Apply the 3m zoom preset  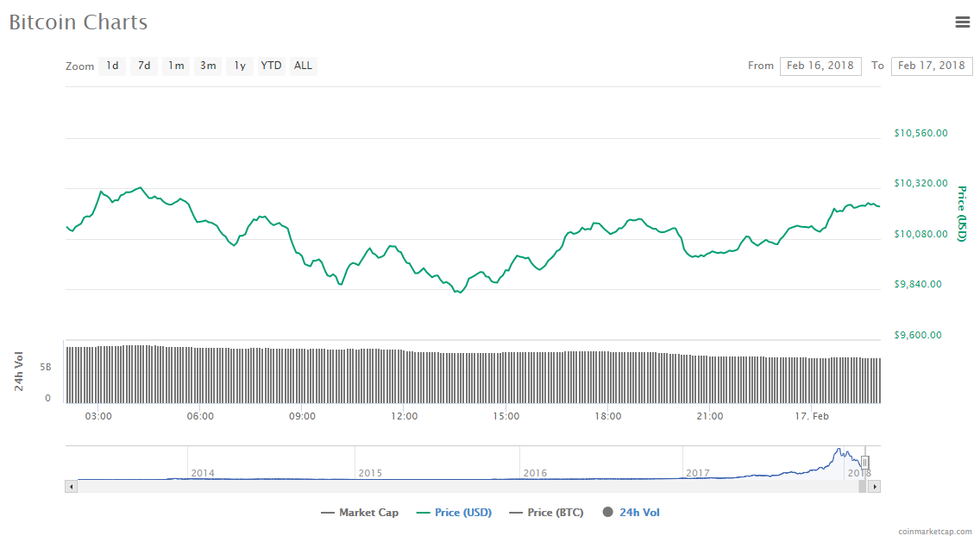[x=207, y=66]
